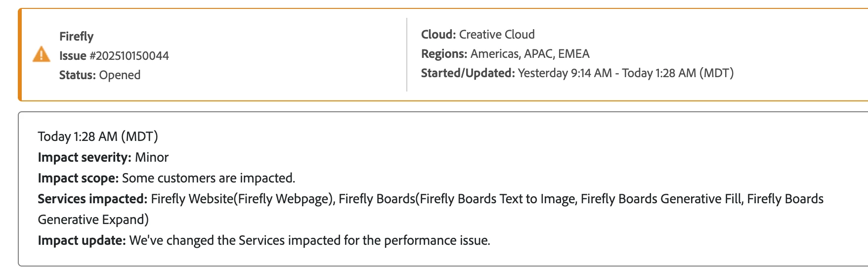Click the Impact scope line
Image resolution: width=868 pixels, height=271 pixels.
pyautogui.click(x=167, y=178)
